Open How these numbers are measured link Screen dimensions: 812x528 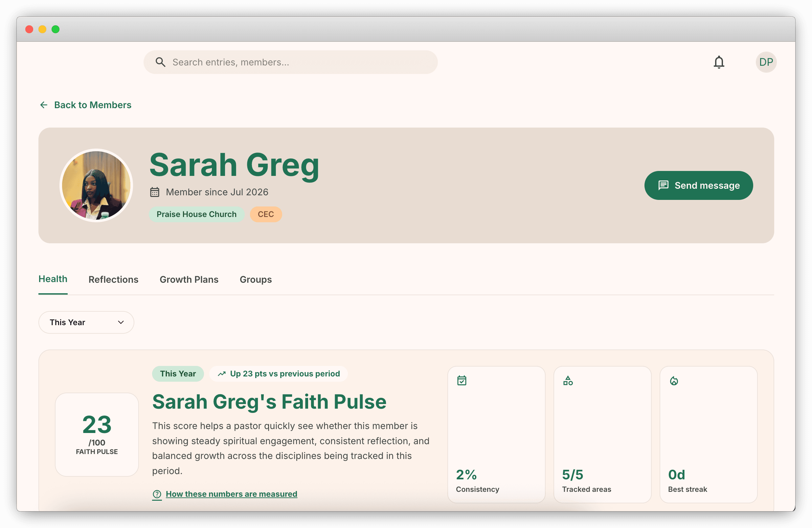pyautogui.click(x=231, y=494)
